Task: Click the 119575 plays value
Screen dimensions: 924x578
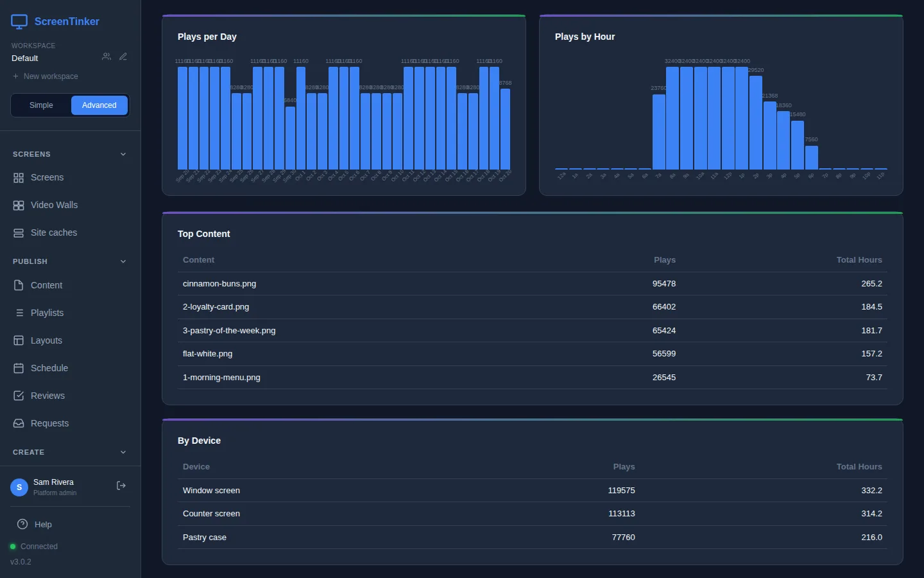Action: tap(621, 491)
